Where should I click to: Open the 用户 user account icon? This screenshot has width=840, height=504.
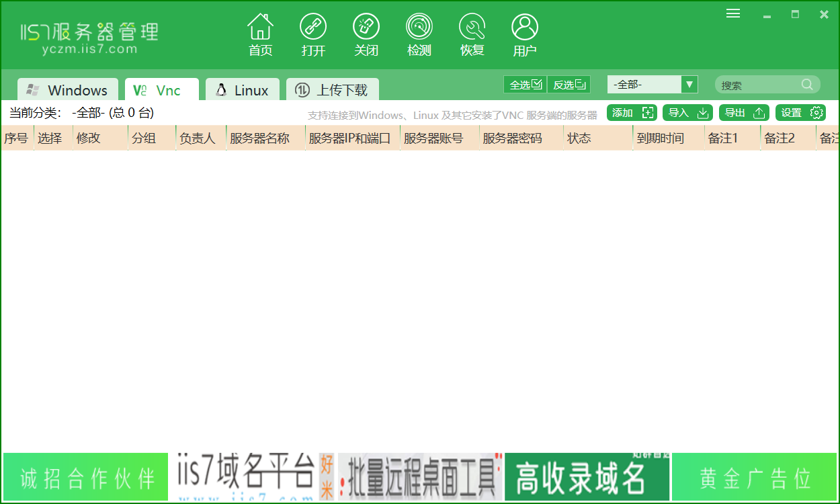coord(524,34)
